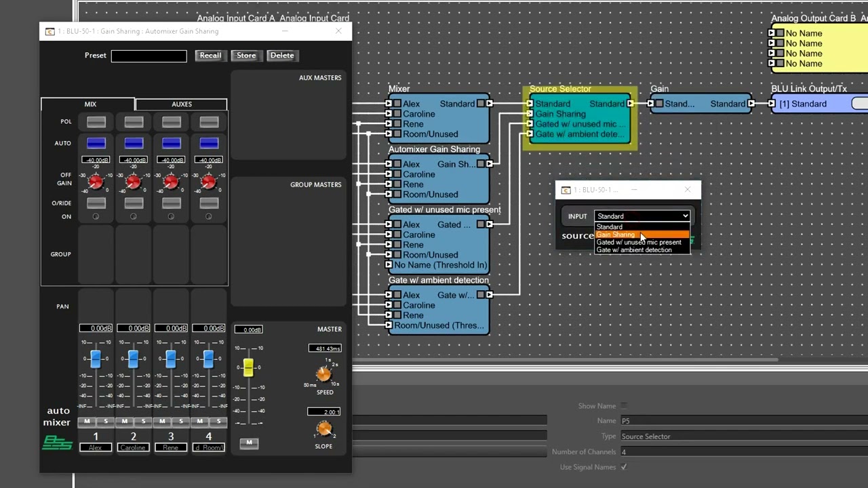Click Source Selector's Gain Sharing input port
Screen dimensions: 868x488
(x=530, y=114)
